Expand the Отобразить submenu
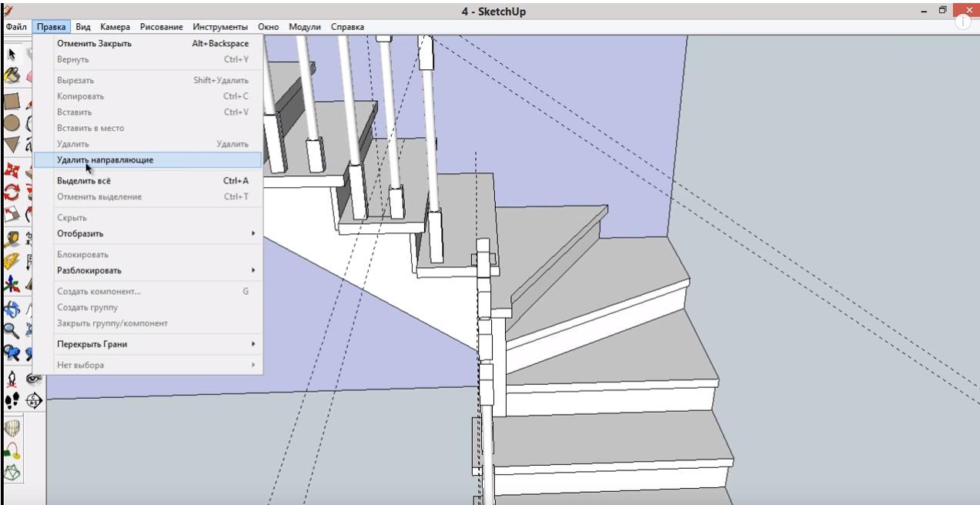This screenshot has width=980, height=505. pos(154,233)
